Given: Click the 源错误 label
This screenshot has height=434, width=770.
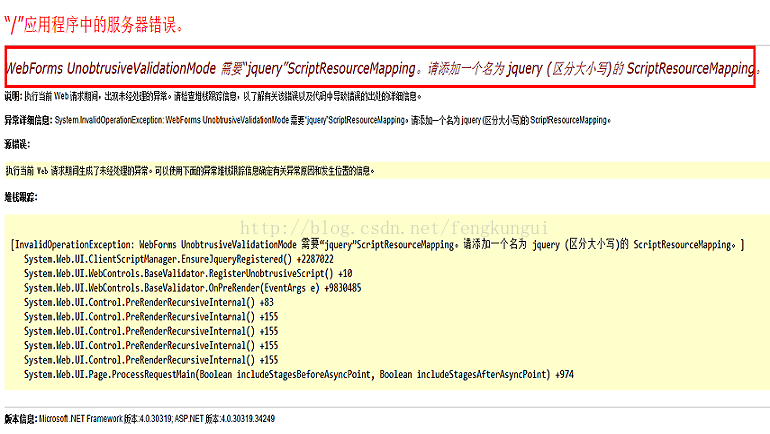Looking at the screenshot, I should [17, 144].
